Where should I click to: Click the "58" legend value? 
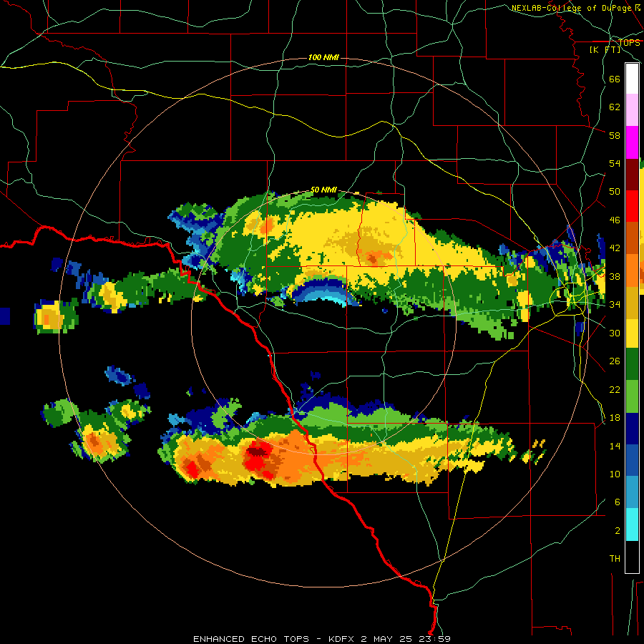pos(615,135)
